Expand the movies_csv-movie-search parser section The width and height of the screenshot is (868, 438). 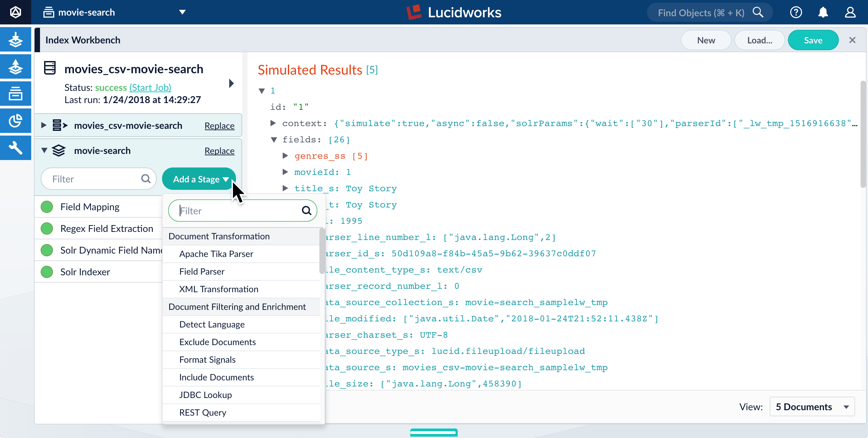tap(44, 125)
